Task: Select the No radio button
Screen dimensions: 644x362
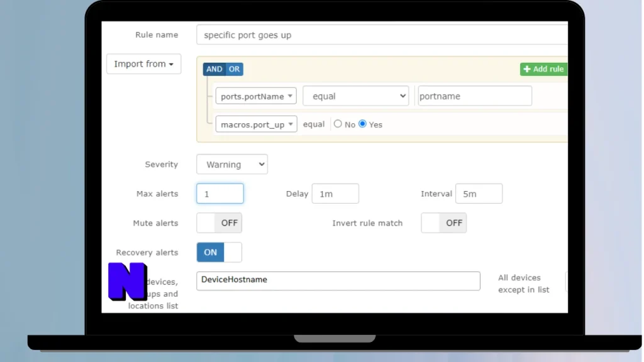Action: pos(338,124)
